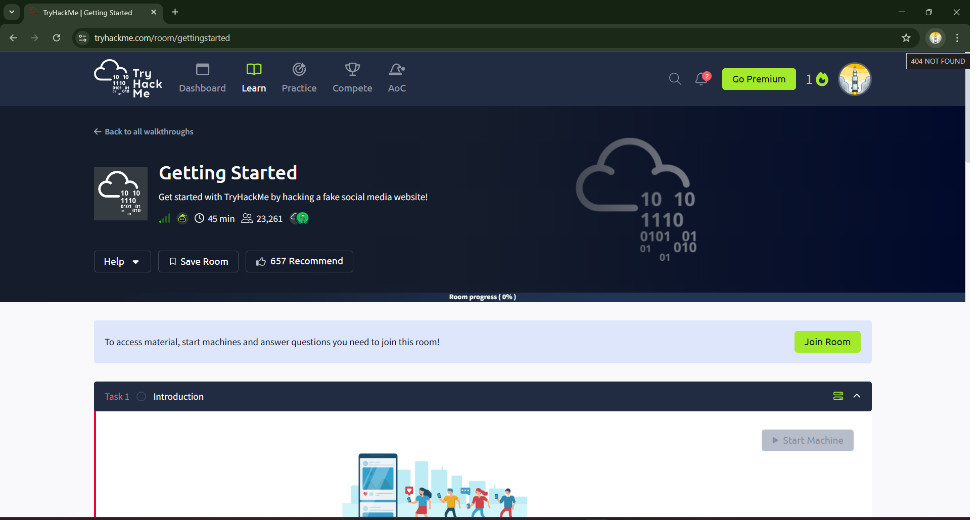The image size is (980, 520).
Task: Open the Help dropdown
Action: coord(122,261)
